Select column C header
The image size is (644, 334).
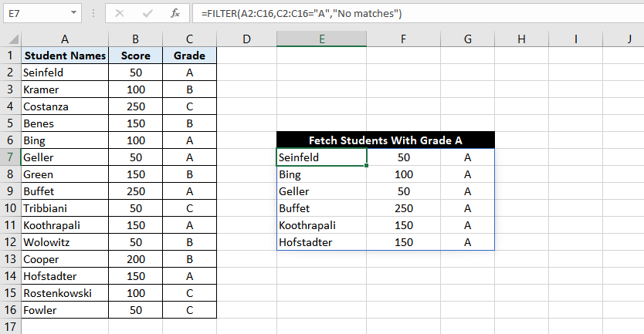(x=189, y=39)
